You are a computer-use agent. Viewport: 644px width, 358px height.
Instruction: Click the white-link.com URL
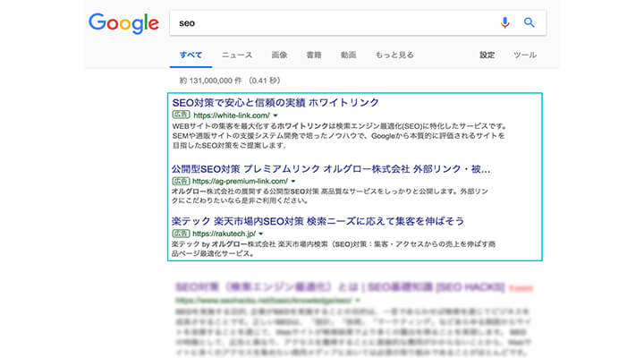(232, 115)
